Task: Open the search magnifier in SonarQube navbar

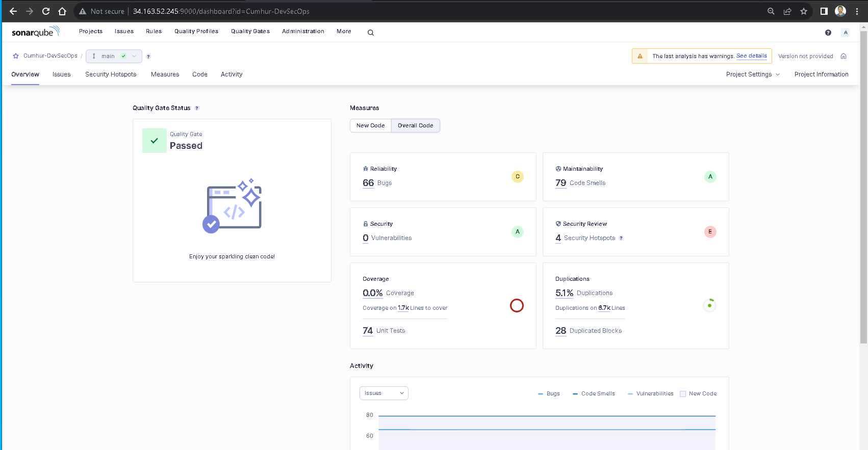Action: pyautogui.click(x=371, y=33)
